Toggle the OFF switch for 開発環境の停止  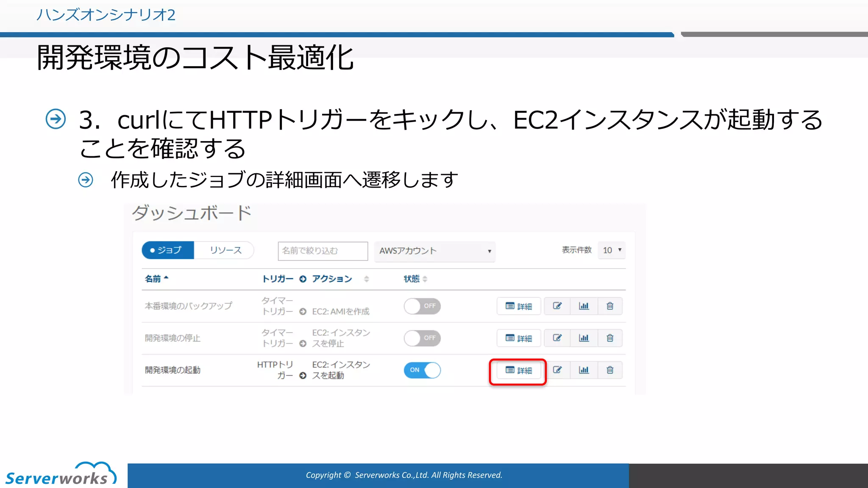click(422, 338)
